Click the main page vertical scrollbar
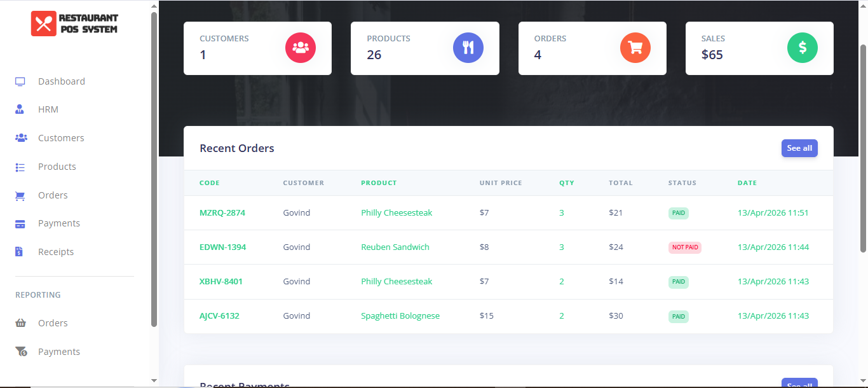Image resolution: width=868 pixels, height=388 pixels. click(x=863, y=148)
